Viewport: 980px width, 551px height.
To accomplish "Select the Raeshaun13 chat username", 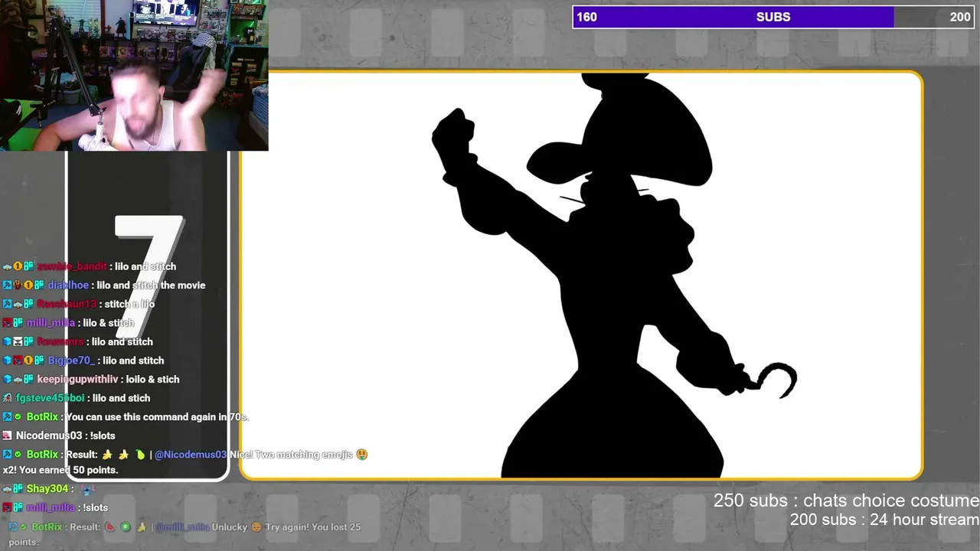I will [x=67, y=304].
